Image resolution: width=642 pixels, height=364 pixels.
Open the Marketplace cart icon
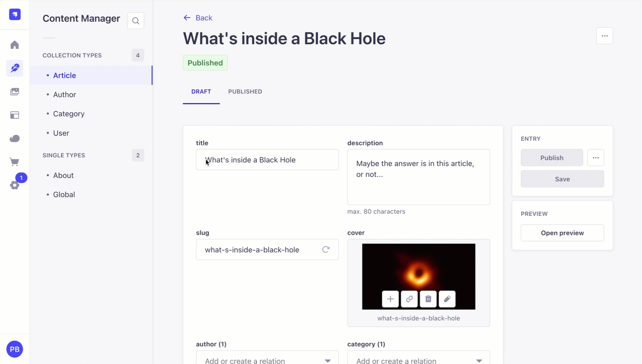[x=15, y=162]
